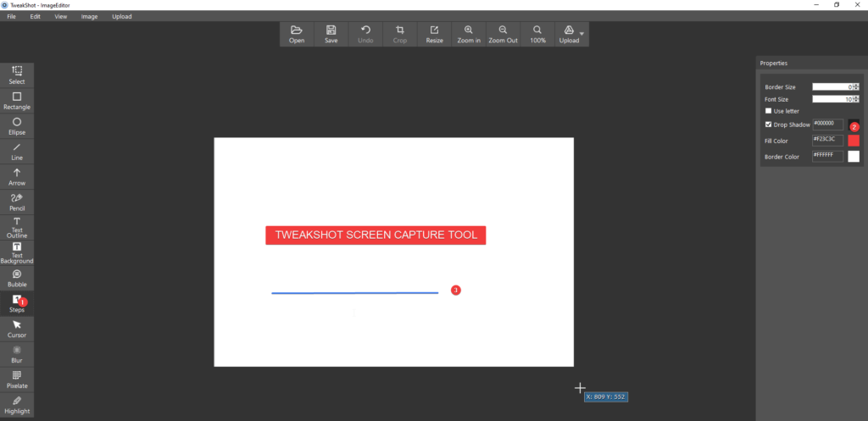
Task: Choose the Rectangle tool
Action: (x=17, y=101)
